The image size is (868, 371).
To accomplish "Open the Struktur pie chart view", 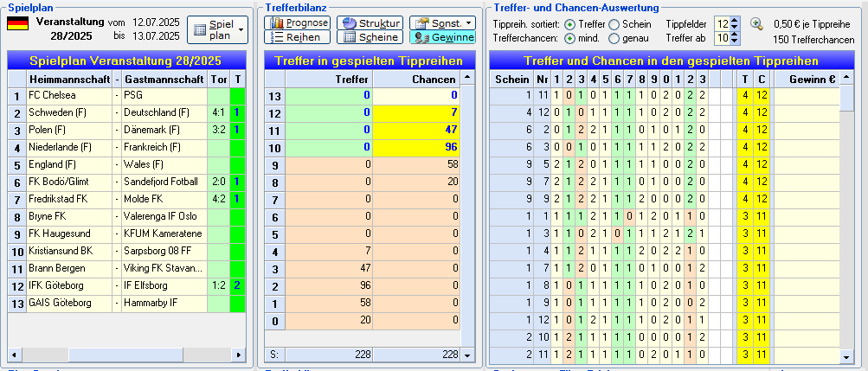I will click(x=370, y=23).
